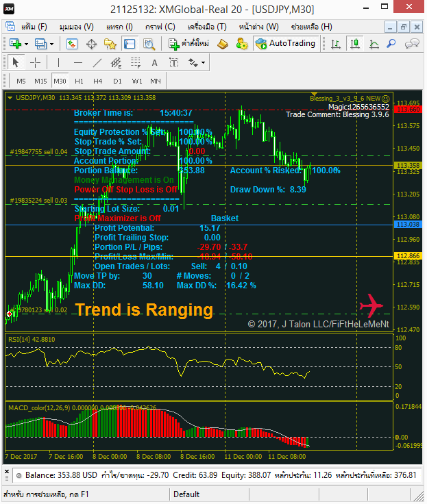Click the gold people Options icon

pyautogui.click(x=242, y=44)
